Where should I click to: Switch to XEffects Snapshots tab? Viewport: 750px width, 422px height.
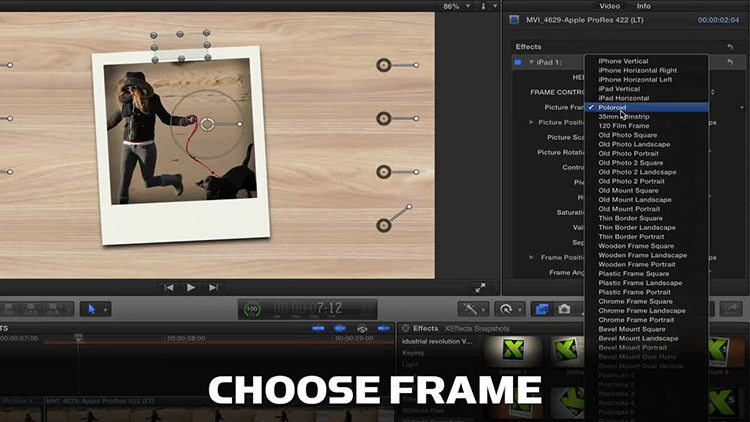[x=477, y=328]
